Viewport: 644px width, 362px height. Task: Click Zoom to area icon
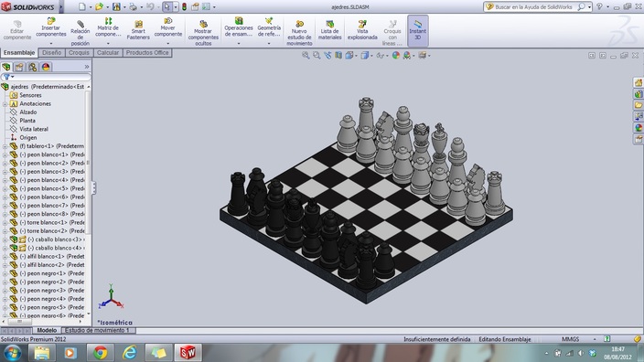click(317, 56)
